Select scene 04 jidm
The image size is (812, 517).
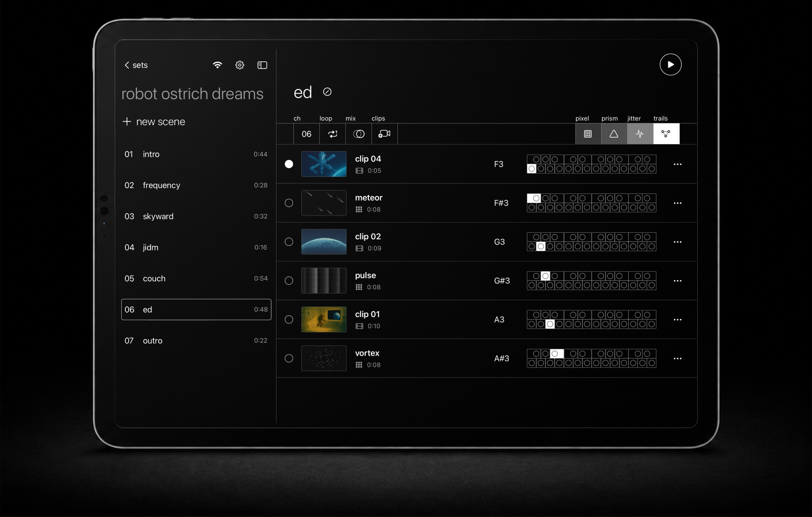(196, 247)
